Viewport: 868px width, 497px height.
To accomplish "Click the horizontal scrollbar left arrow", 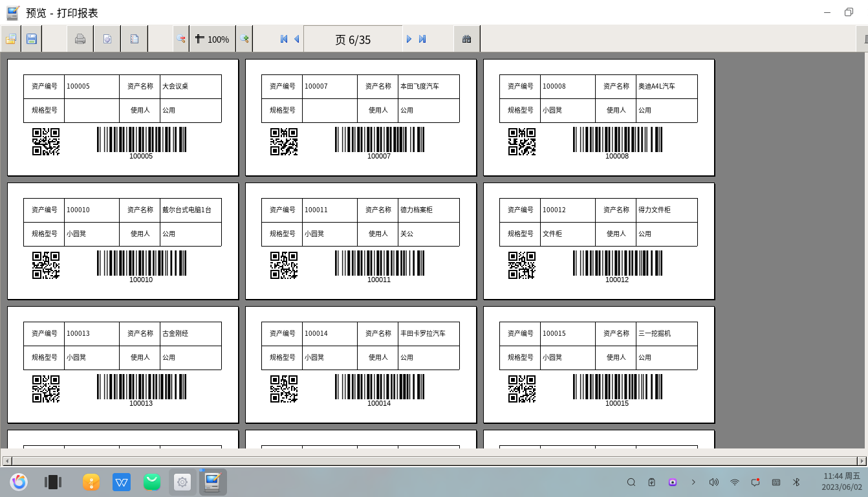I will 7,461.
